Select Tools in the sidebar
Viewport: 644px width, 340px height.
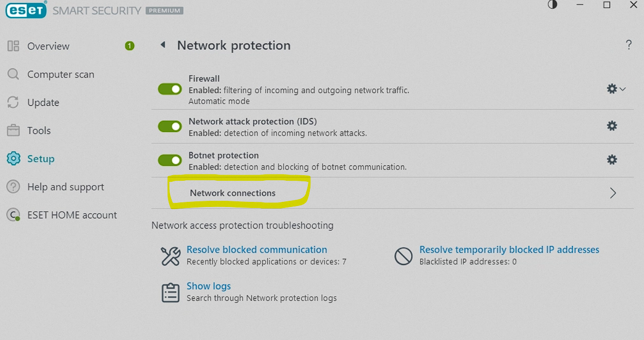[39, 130]
